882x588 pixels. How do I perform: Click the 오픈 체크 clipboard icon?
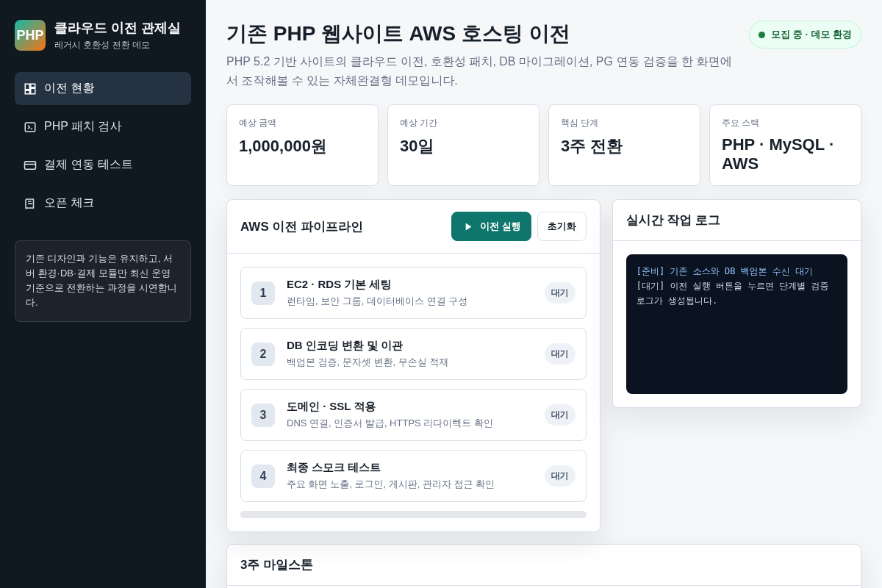[30, 204]
